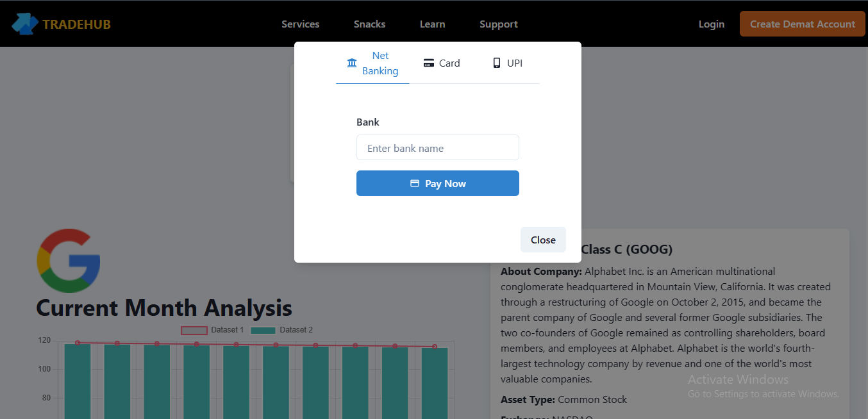Click the Login link
This screenshot has width=868, height=419.
(x=712, y=24)
